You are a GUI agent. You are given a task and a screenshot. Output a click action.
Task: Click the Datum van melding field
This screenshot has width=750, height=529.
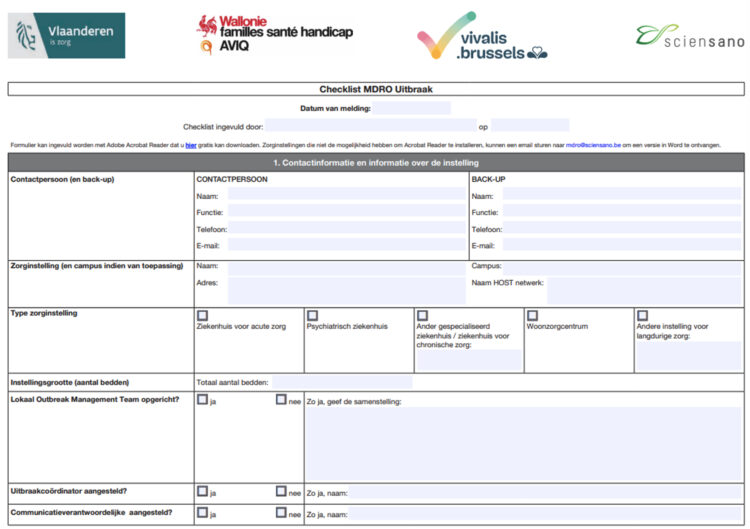(x=412, y=108)
